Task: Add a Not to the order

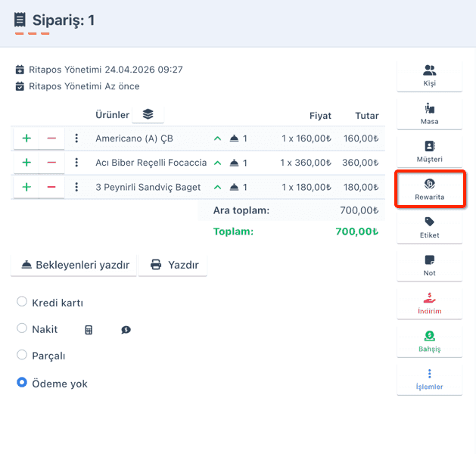Action: click(x=429, y=266)
